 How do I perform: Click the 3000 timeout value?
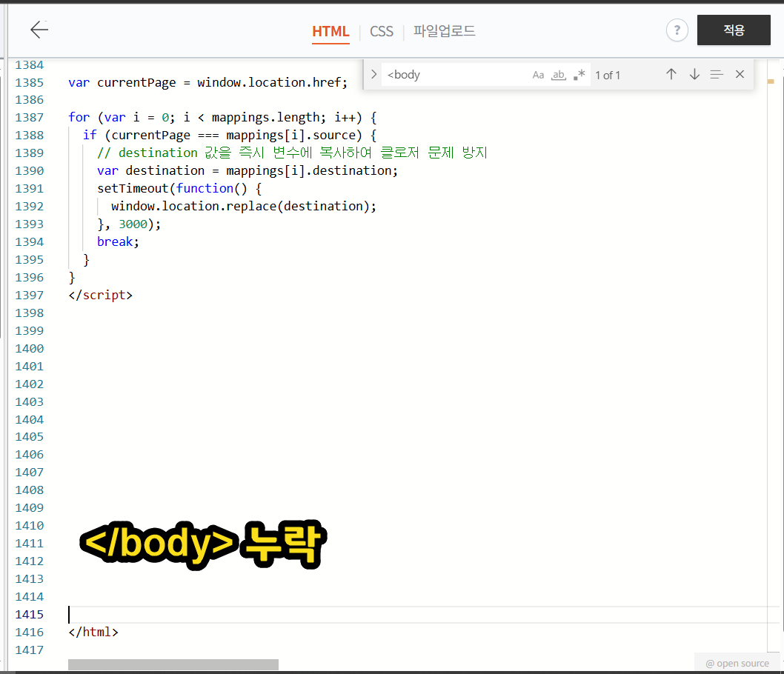point(133,224)
